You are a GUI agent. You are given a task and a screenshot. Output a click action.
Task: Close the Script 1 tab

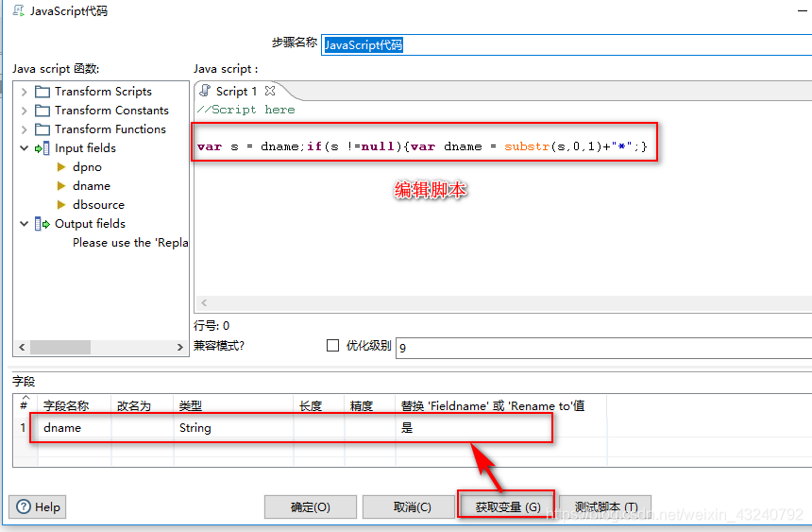point(270,91)
